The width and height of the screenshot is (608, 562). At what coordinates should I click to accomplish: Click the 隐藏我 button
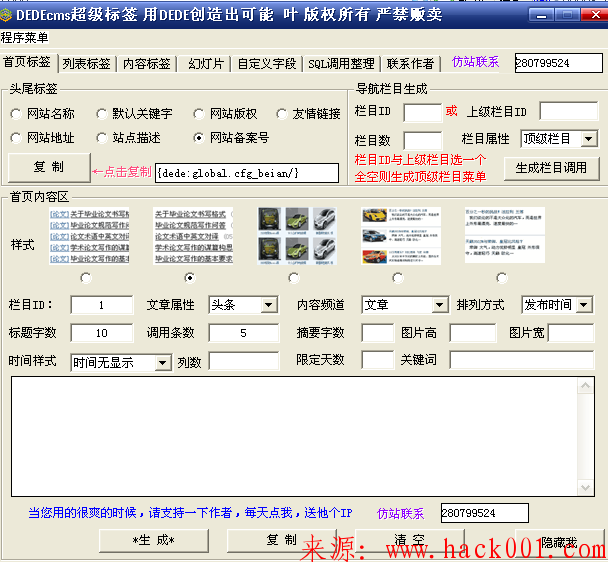click(559, 541)
